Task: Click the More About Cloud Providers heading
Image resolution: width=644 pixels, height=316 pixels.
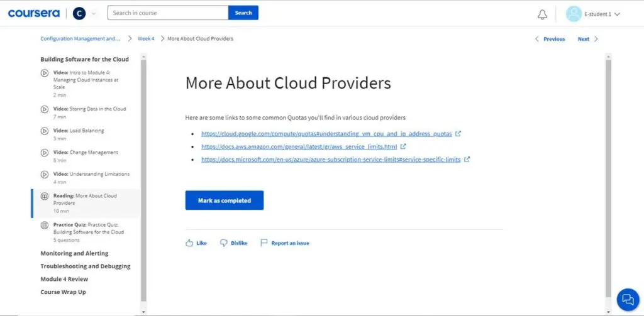Action: coord(288,84)
